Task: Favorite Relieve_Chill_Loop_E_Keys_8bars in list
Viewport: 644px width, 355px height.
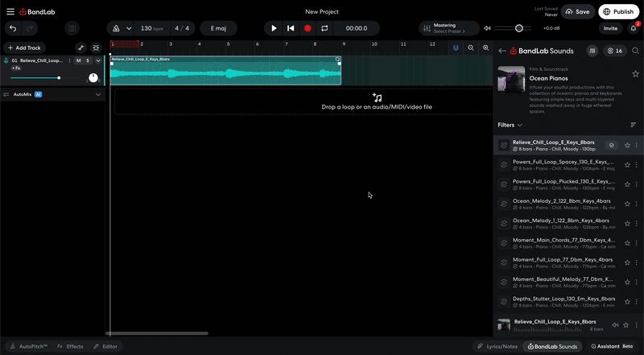Action: click(x=627, y=145)
